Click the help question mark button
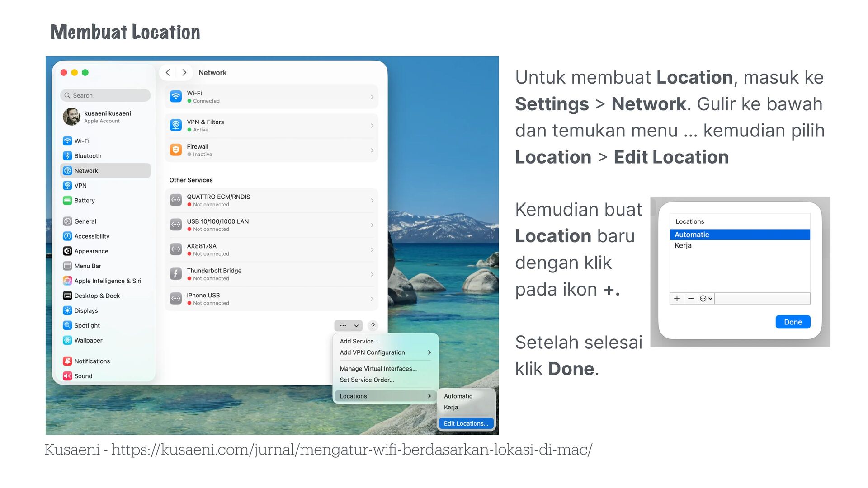The image size is (868, 488). (x=373, y=326)
